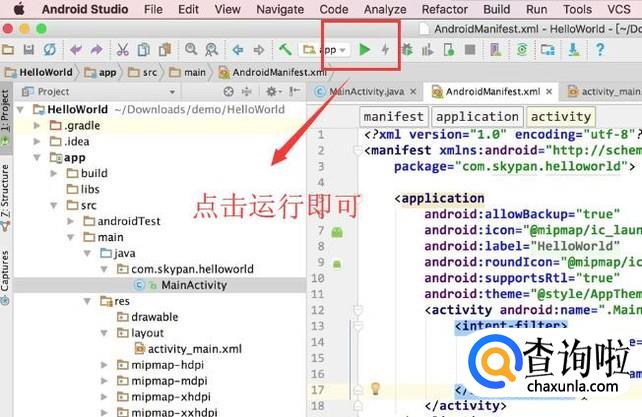Open the Android Studio app menu

point(85,9)
